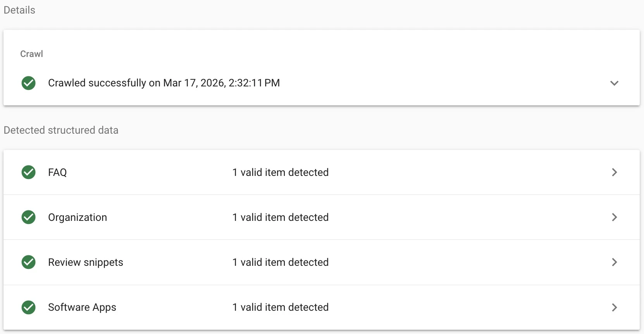Select the Organization row label

77,217
